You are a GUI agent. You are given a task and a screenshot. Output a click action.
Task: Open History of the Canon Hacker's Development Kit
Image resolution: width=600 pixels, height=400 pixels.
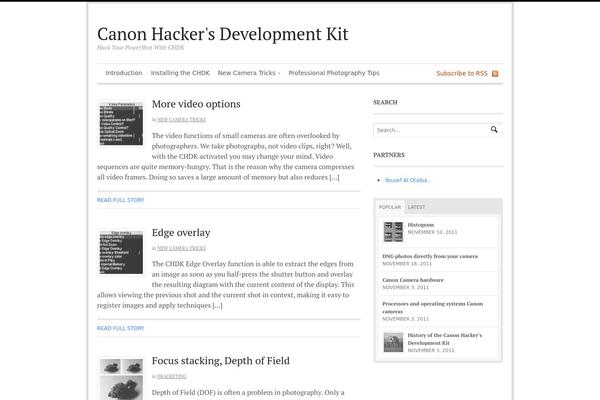pyautogui.click(x=445, y=339)
